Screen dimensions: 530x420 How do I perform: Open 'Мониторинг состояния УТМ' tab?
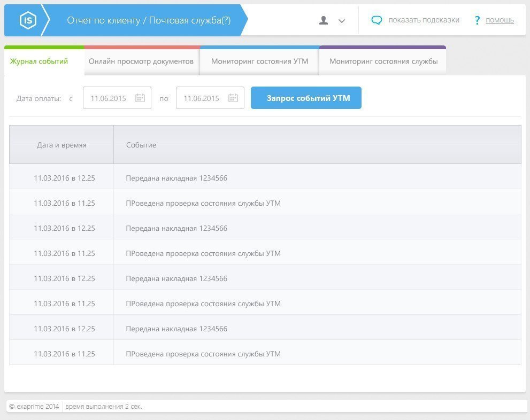coord(259,61)
